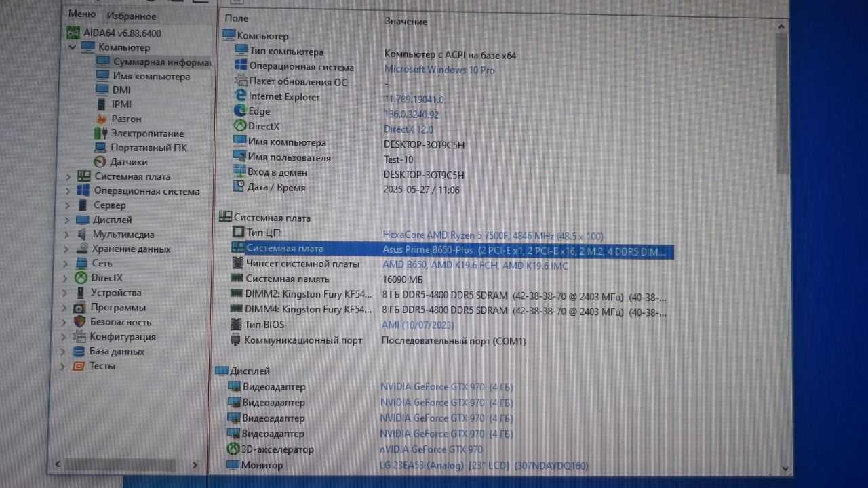
Task: Click DIMM4 Kingston Fury memory icon
Action: [x=236, y=309]
